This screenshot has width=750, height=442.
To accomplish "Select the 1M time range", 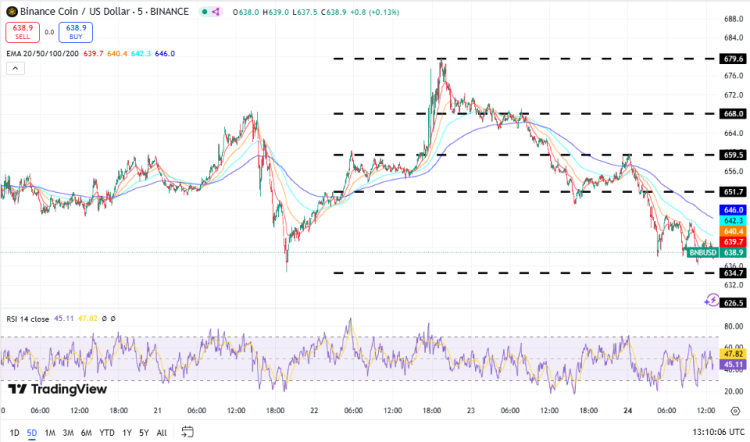I will pos(50,432).
